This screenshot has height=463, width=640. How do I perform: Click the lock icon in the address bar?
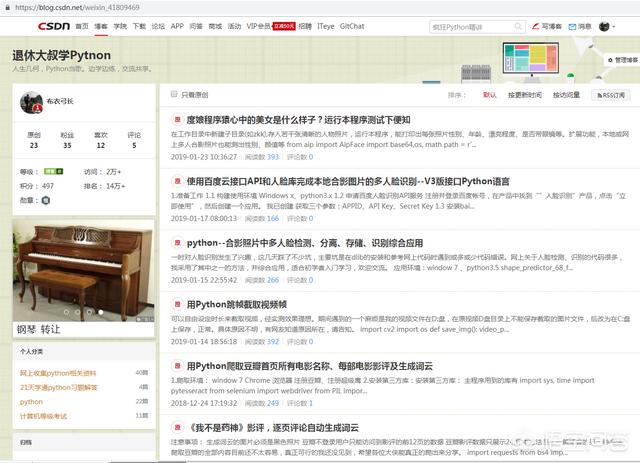pyautogui.click(x=7, y=8)
